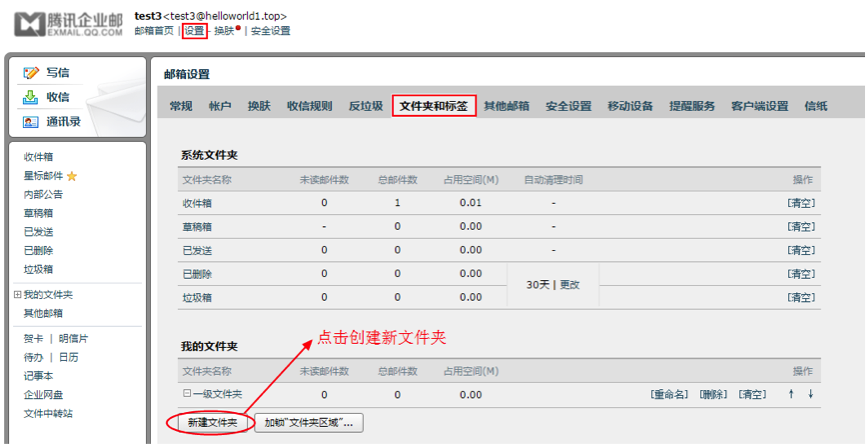
Task: Switch to the 收信规则 tab
Action: (x=309, y=106)
